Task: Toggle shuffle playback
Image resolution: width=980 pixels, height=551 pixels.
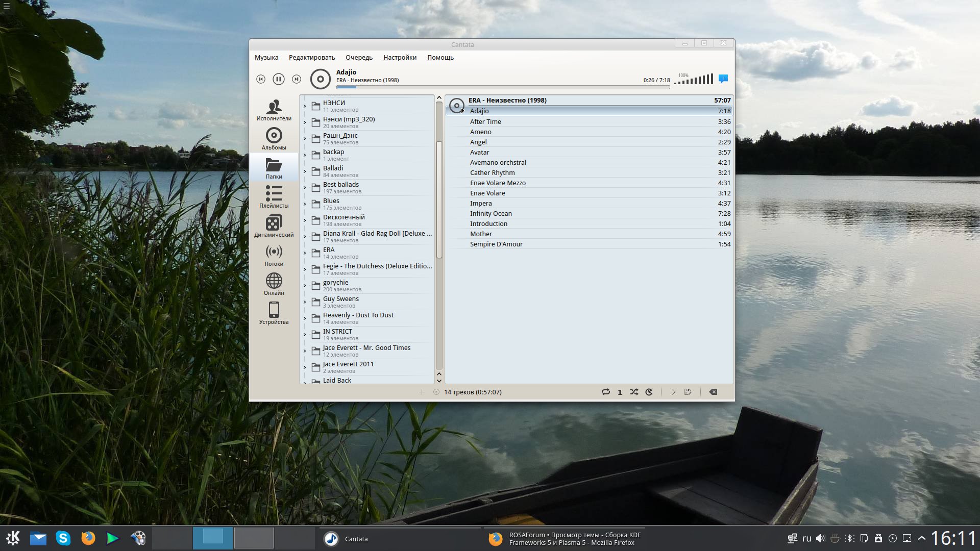Action: (x=634, y=392)
